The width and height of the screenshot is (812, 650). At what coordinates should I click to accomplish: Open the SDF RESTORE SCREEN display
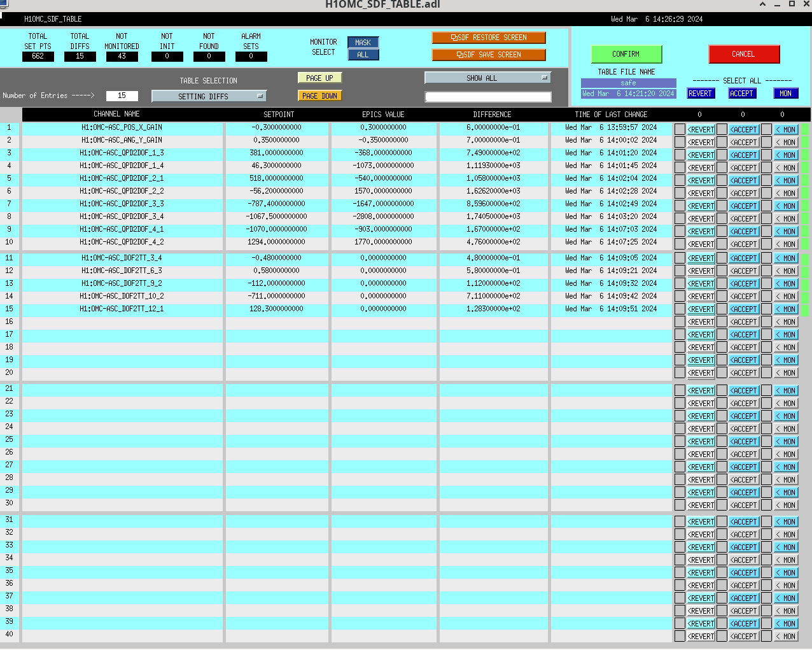click(x=488, y=38)
